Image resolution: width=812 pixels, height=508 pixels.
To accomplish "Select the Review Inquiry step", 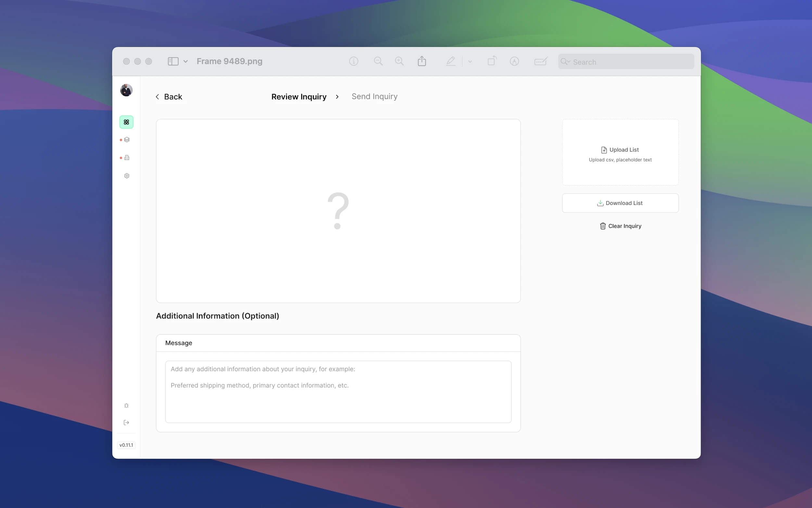I will [298, 97].
